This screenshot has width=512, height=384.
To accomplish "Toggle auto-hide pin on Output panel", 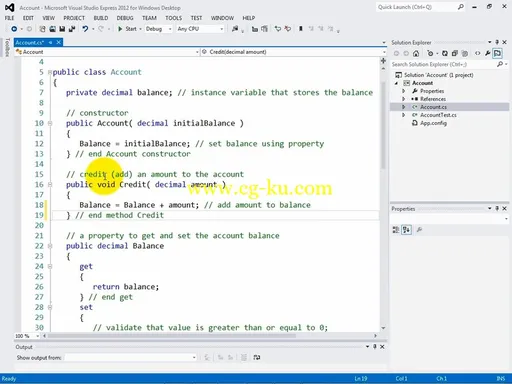I will (375, 347).
